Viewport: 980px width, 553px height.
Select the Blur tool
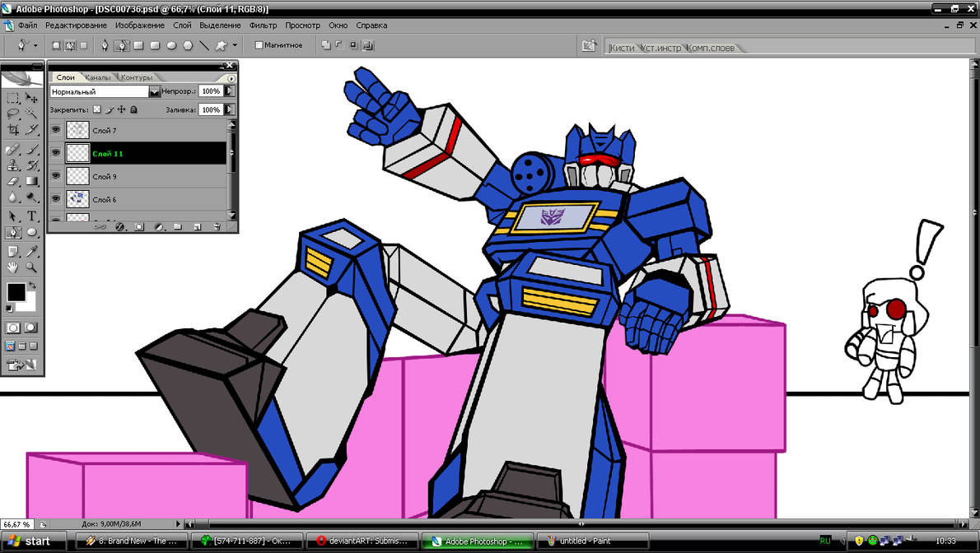[x=12, y=197]
